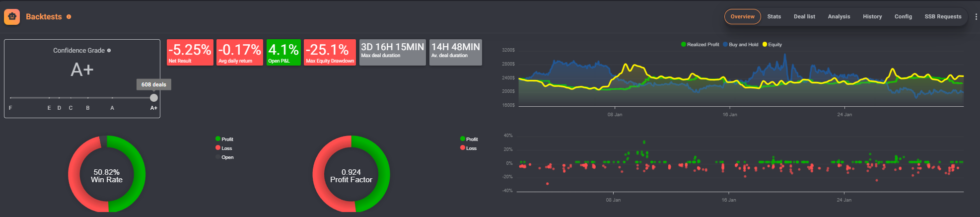Open the three-dot more options menu
The height and width of the screenshot is (217, 980).
pos(976,17)
